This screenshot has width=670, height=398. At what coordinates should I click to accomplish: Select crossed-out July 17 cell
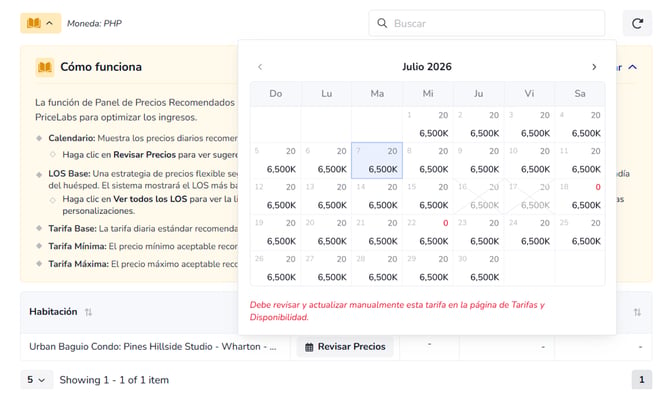(529, 196)
